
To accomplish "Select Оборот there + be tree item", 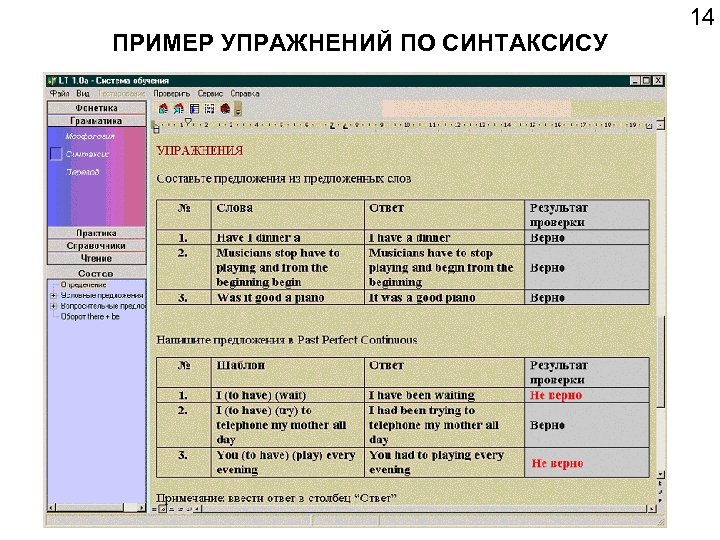I will [x=90, y=317].
